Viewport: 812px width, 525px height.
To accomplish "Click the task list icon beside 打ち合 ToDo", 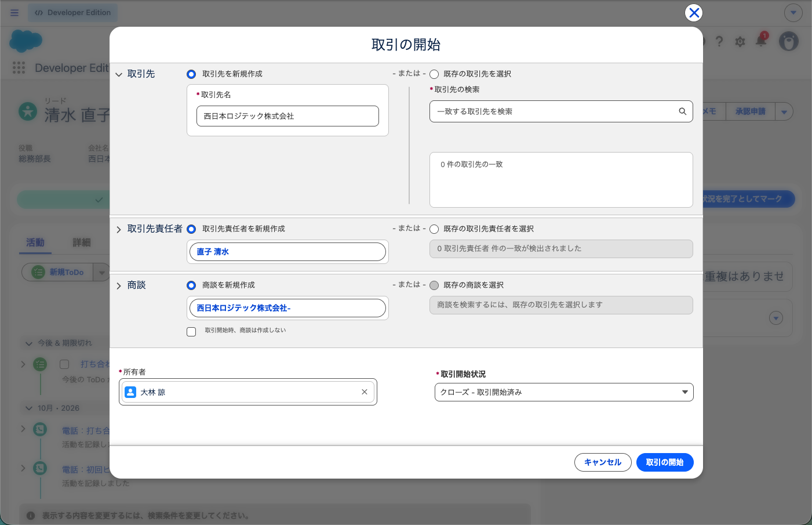I will click(40, 364).
